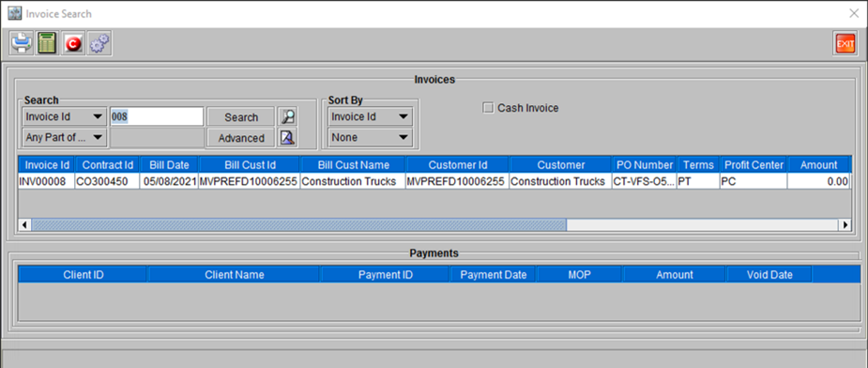Click the Search button
Viewport: 868px width, 368px height.
coord(241,117)
